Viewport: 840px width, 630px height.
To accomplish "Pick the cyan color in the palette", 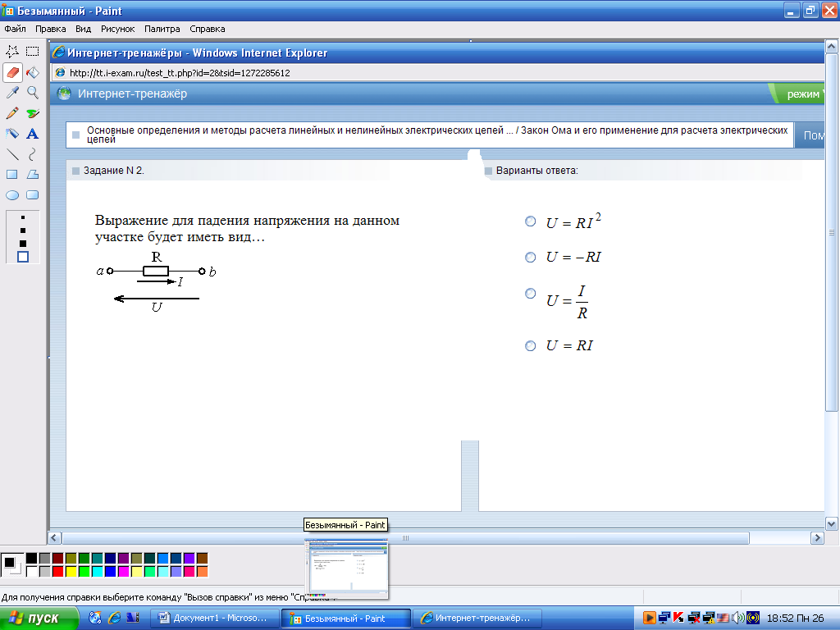I will point(98,572).
